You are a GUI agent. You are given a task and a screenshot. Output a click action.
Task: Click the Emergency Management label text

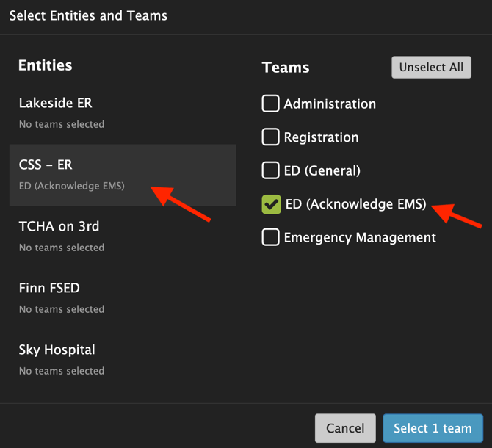[x=360, y=238]
